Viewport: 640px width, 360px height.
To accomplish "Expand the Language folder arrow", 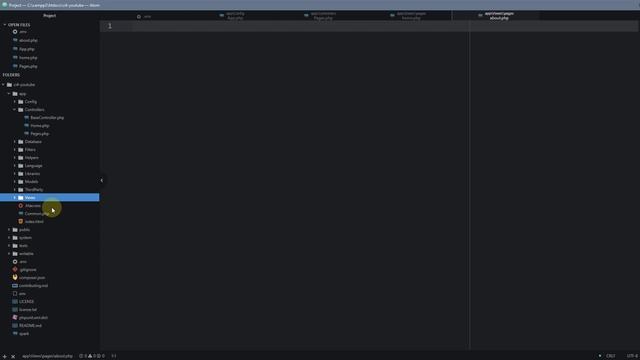I will point(15,166).
